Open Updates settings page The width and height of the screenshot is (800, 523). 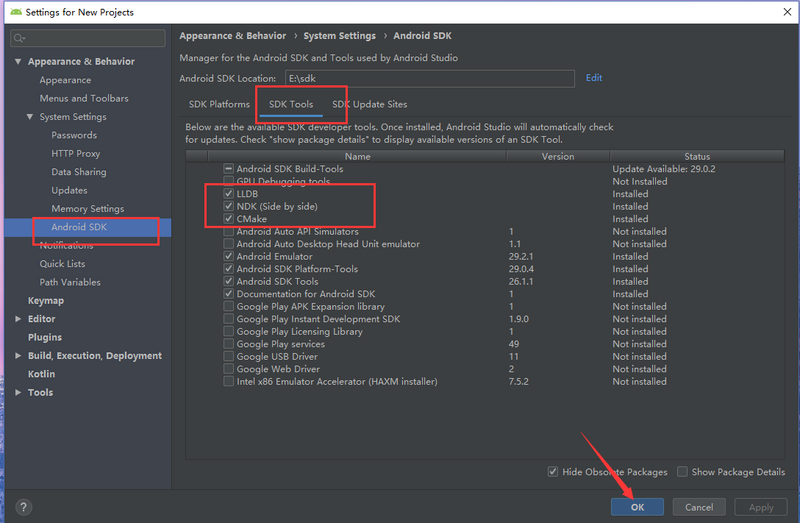[69, 190]
